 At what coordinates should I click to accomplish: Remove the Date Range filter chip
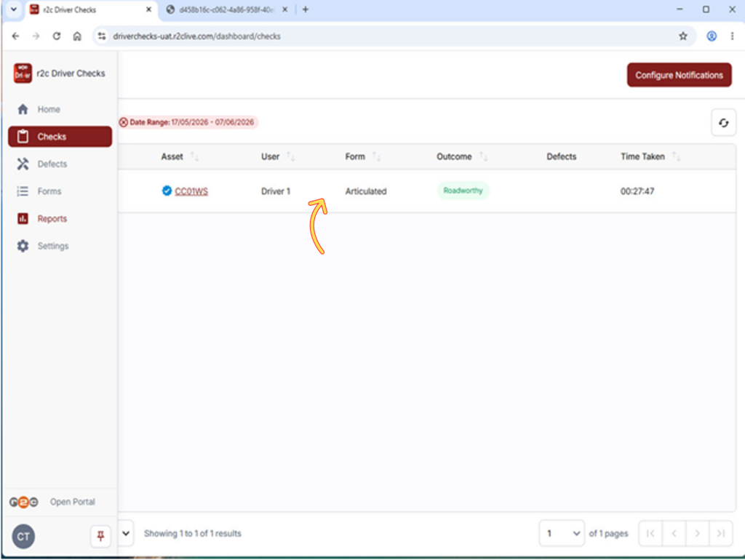click(x=124, y=122)
